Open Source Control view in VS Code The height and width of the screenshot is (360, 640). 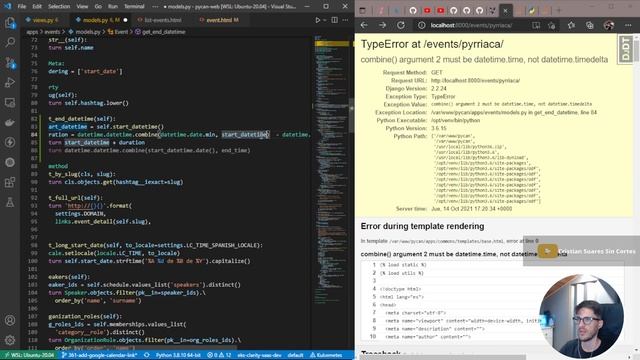[10, 62]
